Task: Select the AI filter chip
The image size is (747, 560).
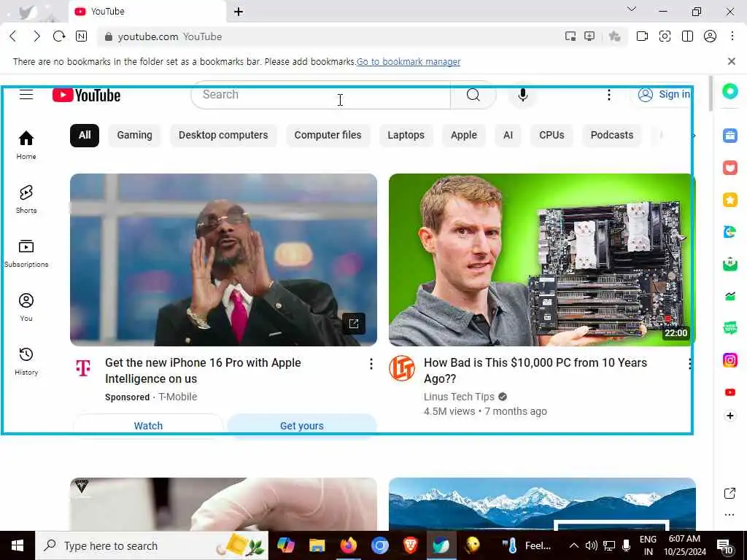Action: pos(508,135)
